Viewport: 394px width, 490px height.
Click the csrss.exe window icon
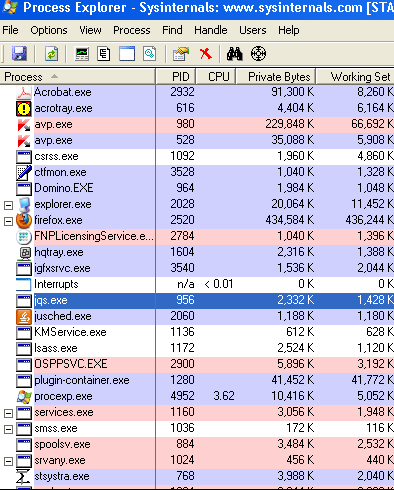click(x=24, y=156)
